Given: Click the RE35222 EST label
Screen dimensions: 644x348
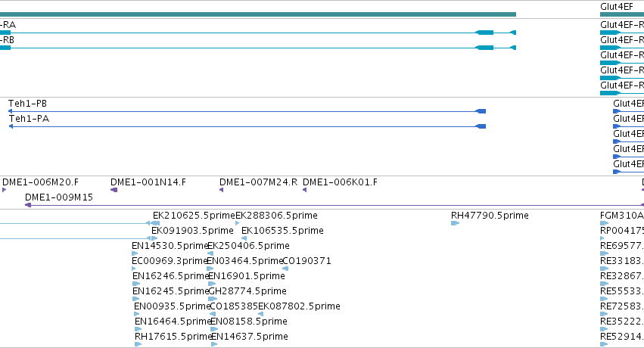Looking at the screenshot, I should click(x=622, y=322).
